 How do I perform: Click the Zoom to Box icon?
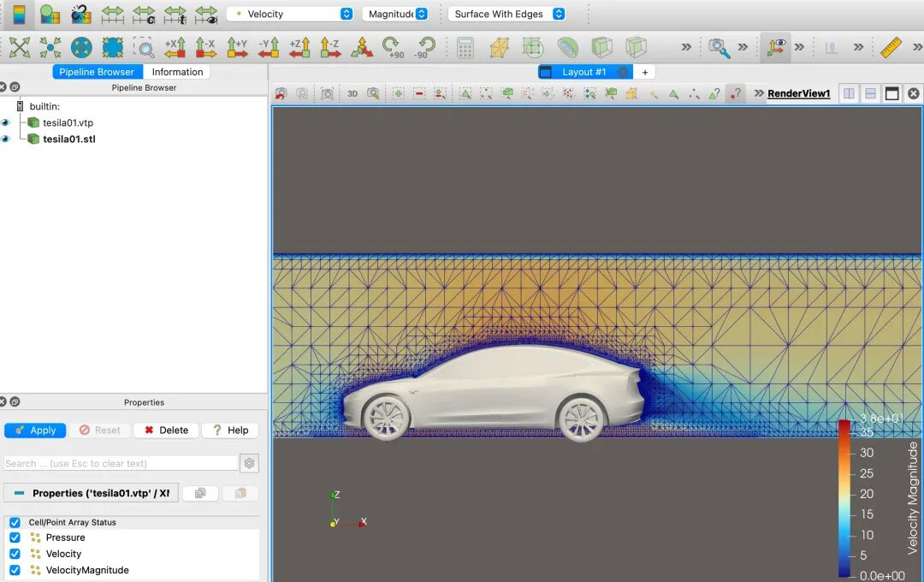tap(143, 47)
